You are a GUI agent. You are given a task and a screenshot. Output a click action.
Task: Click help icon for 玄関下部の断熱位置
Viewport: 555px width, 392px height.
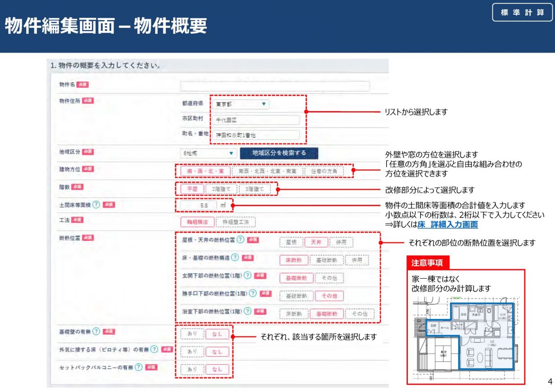tap(247, 276)
